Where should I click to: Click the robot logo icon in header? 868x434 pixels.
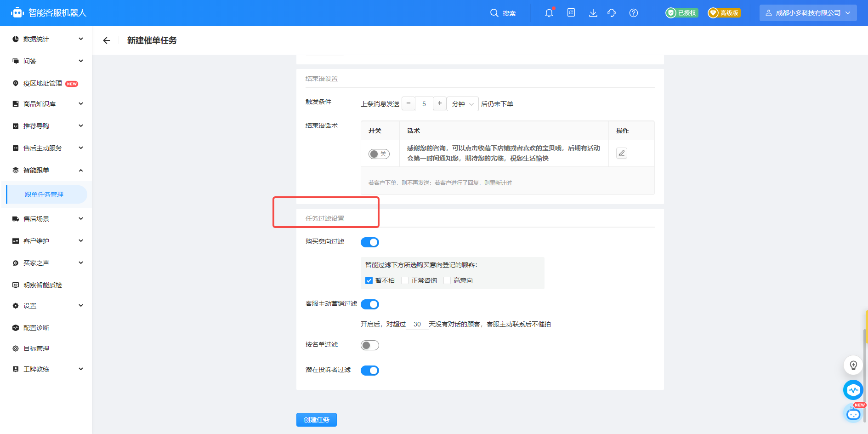(17, 13)
